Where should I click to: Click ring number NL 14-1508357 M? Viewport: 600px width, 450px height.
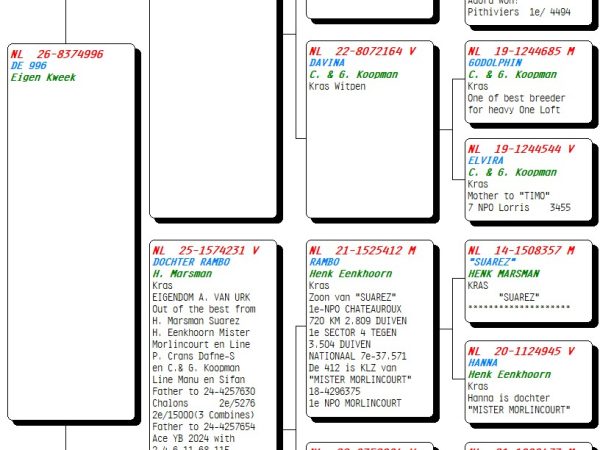(x=521, y=250)
